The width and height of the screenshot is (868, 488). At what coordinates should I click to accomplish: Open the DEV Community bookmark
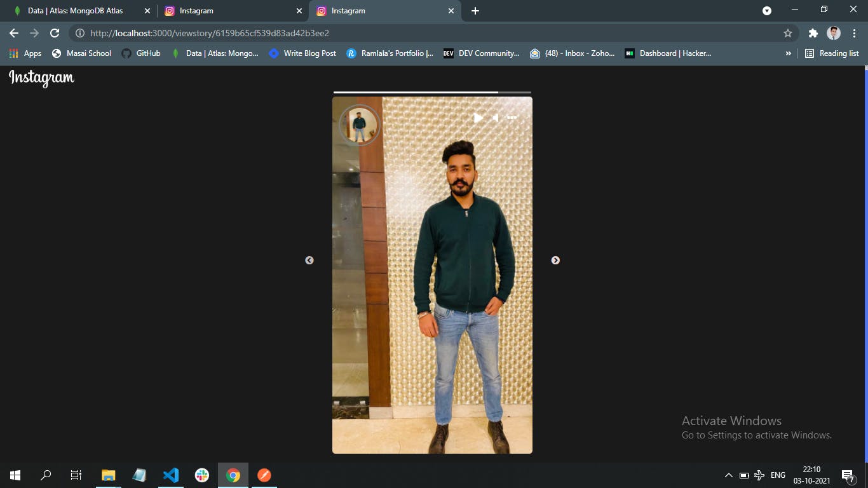481,53
